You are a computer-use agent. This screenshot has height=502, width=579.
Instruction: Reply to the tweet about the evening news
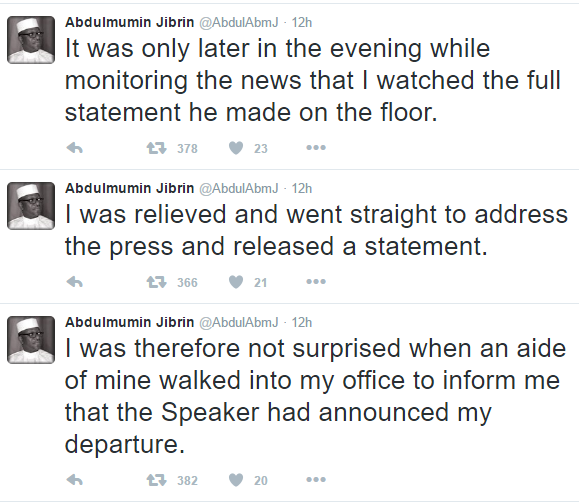coord(75,148)
